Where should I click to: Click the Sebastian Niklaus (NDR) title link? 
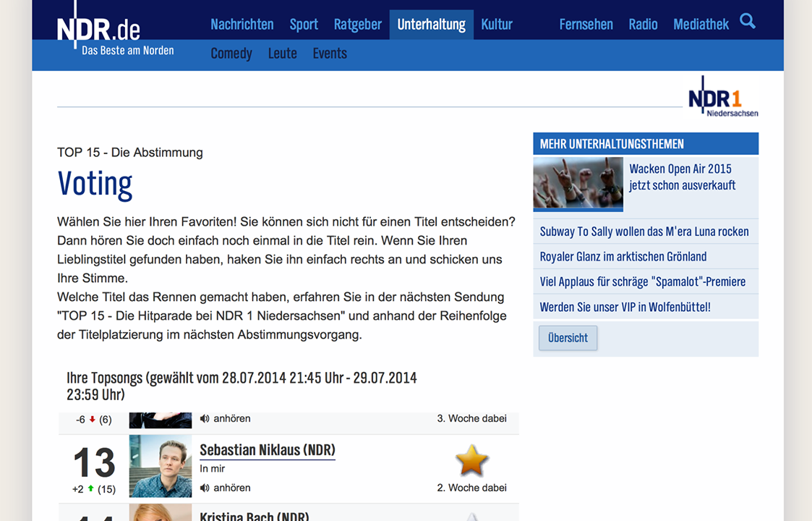[268, 450]
